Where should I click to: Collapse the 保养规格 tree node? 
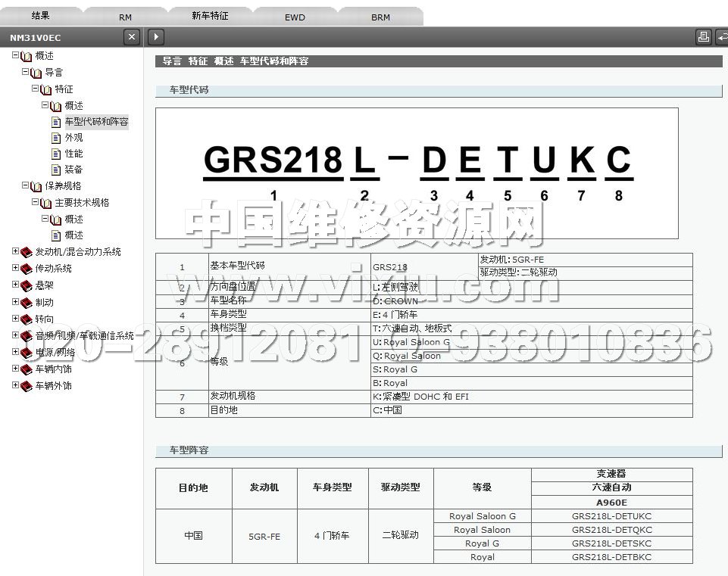pos(25,185)
